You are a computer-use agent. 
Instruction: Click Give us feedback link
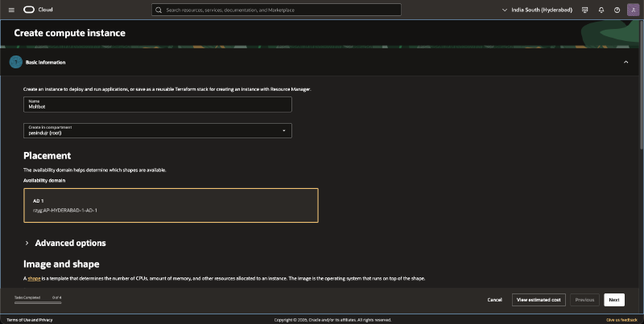pyautogui.click(x=621, y=320)
